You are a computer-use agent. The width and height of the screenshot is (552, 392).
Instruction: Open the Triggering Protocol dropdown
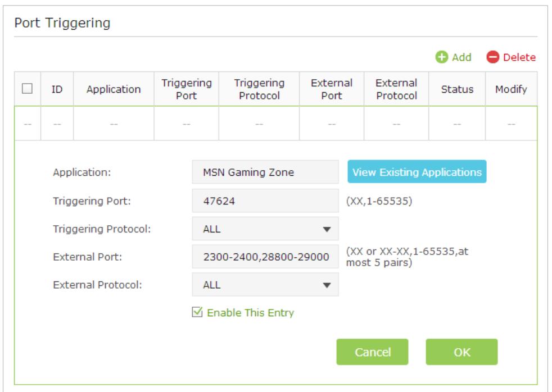click(265, 229)
